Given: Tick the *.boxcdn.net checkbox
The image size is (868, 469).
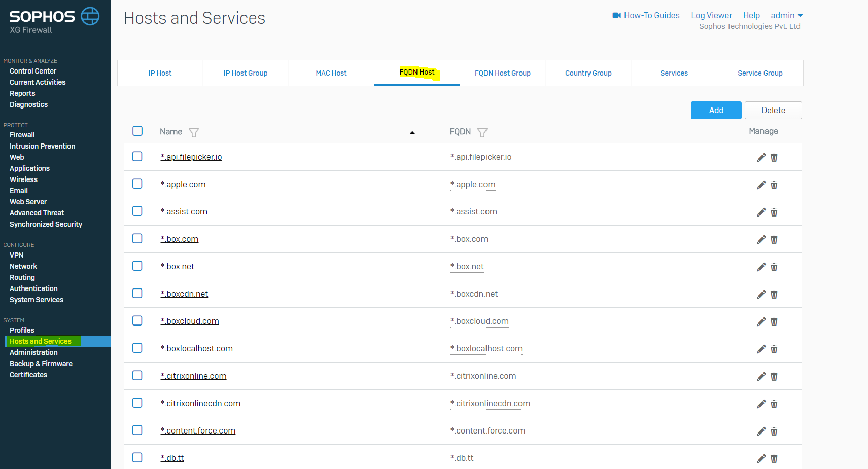Looking at the screenshot, I should (137, 293).
